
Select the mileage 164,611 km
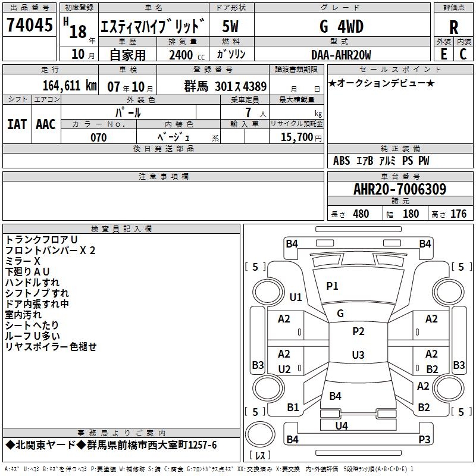pos(70,86)
